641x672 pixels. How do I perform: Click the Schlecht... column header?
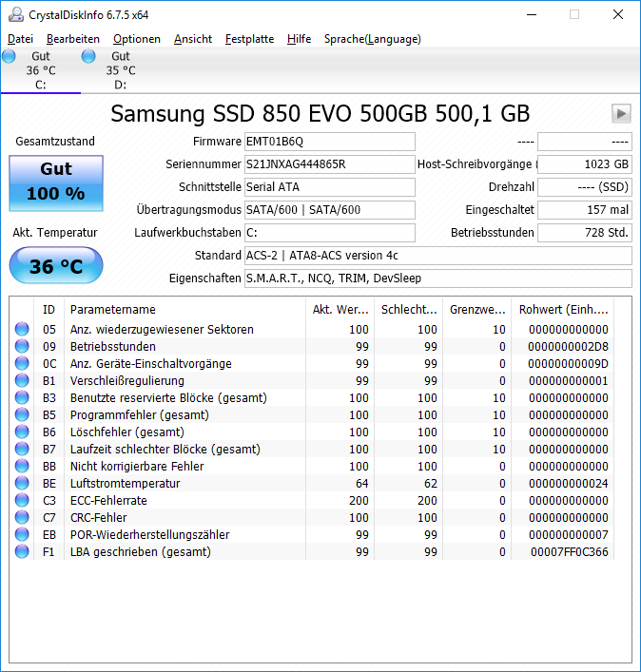[409, 310]
